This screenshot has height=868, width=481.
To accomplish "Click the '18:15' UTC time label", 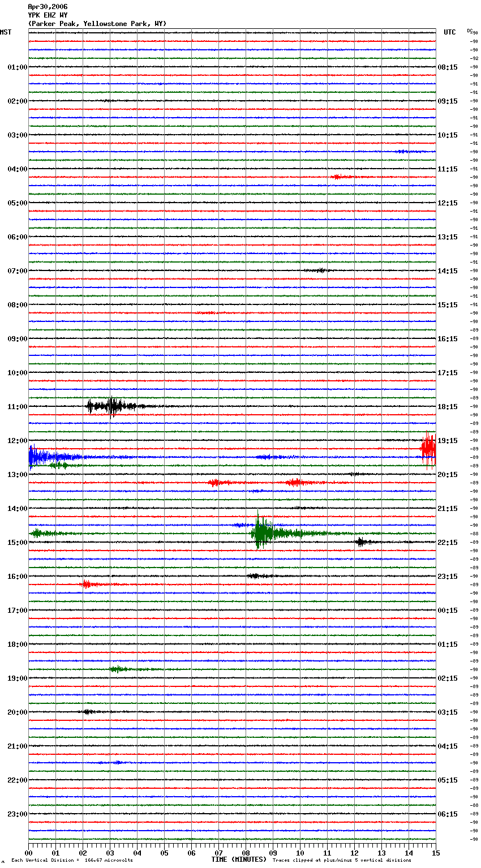I will [448, 407].
